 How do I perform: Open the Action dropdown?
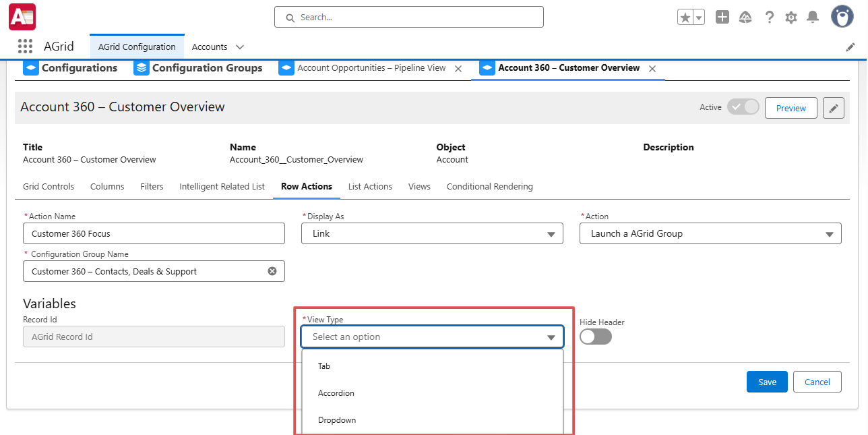point(710,233)
